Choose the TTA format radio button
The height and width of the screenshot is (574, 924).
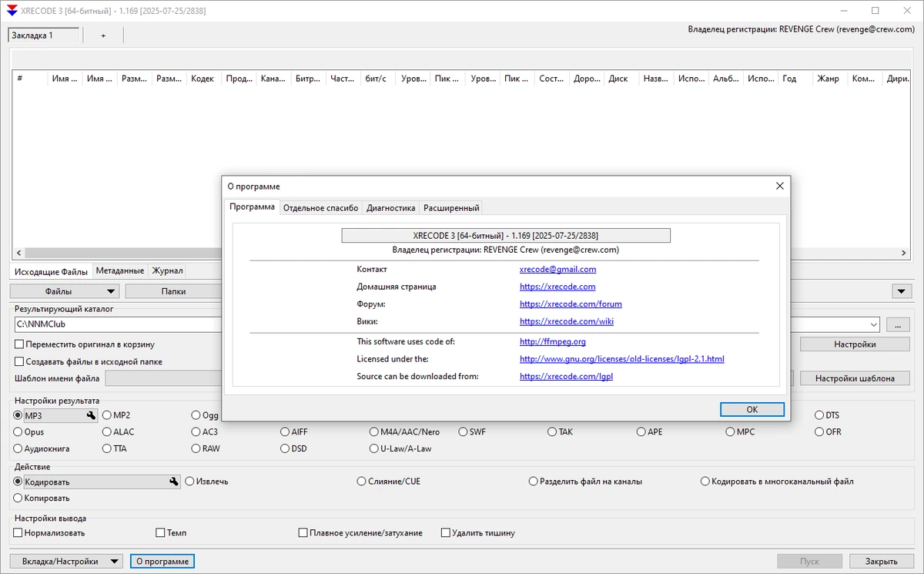pos(115,448)
